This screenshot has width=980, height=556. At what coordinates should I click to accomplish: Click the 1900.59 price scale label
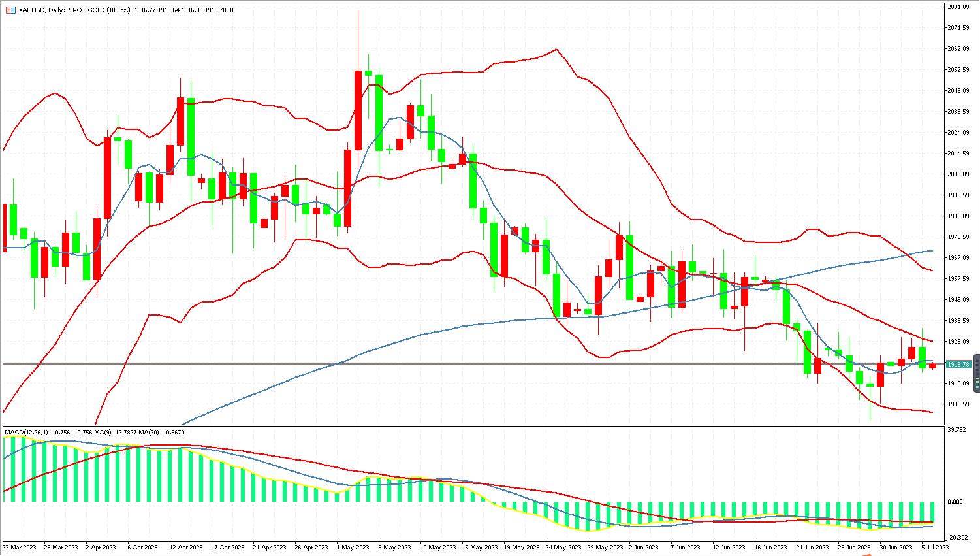[x=958, y=404]
